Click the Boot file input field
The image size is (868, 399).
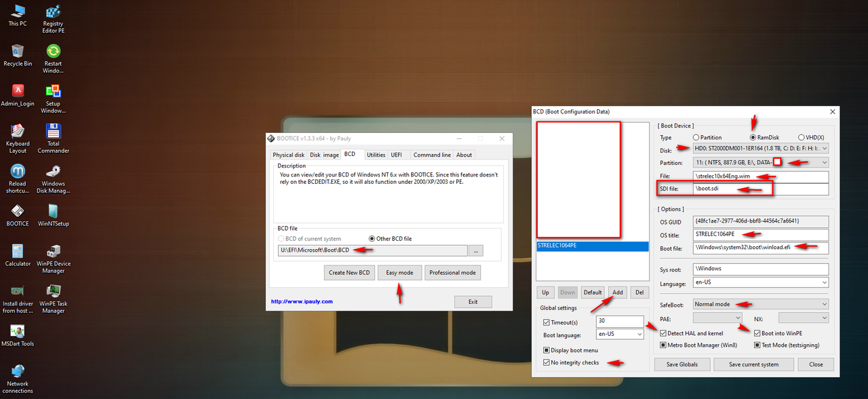760,248
